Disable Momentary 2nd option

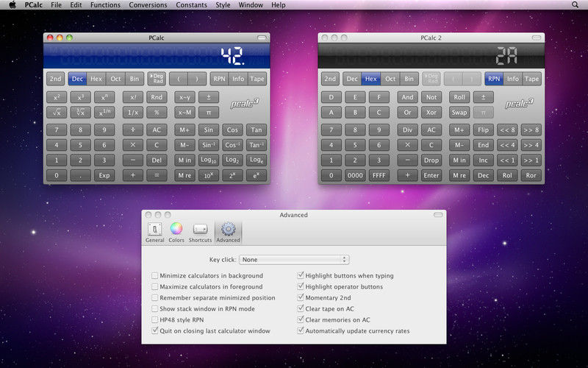pos(300,298)
